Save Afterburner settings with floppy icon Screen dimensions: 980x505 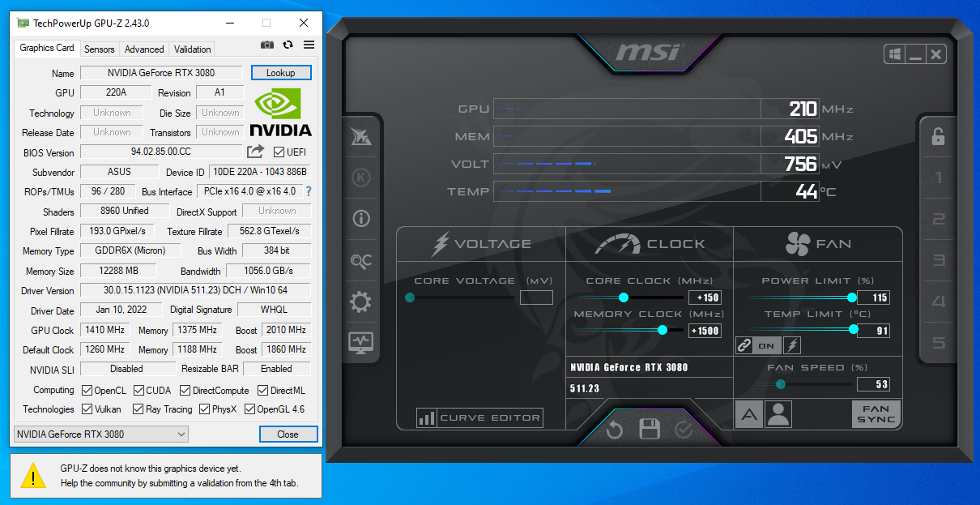(x=650, y=429)
